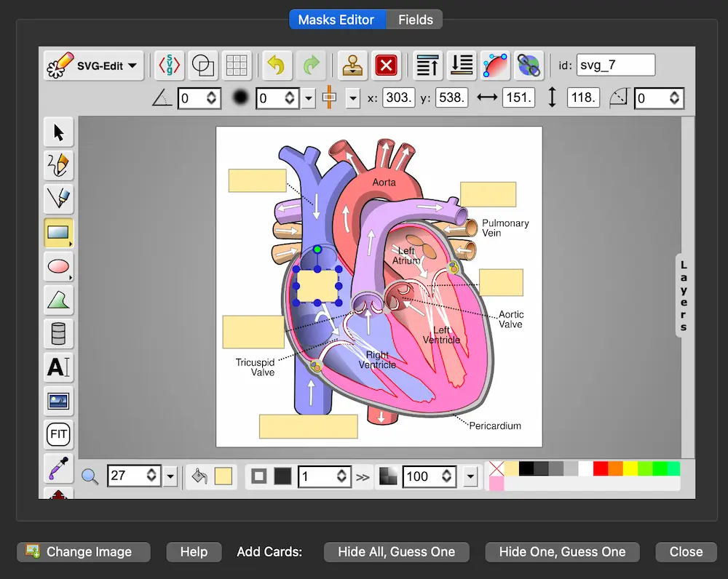The width and height of the screenshot is (728, 579).
Task: Open the Masks Editor tab
Action: pyautogui.click(x=337, y=20)
